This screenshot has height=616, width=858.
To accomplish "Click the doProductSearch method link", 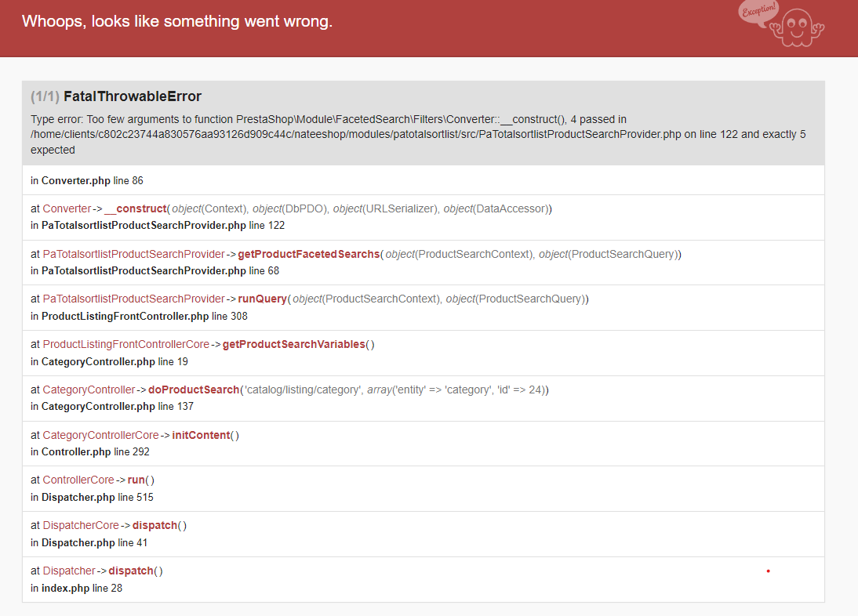I will click(x=194, y=390).
